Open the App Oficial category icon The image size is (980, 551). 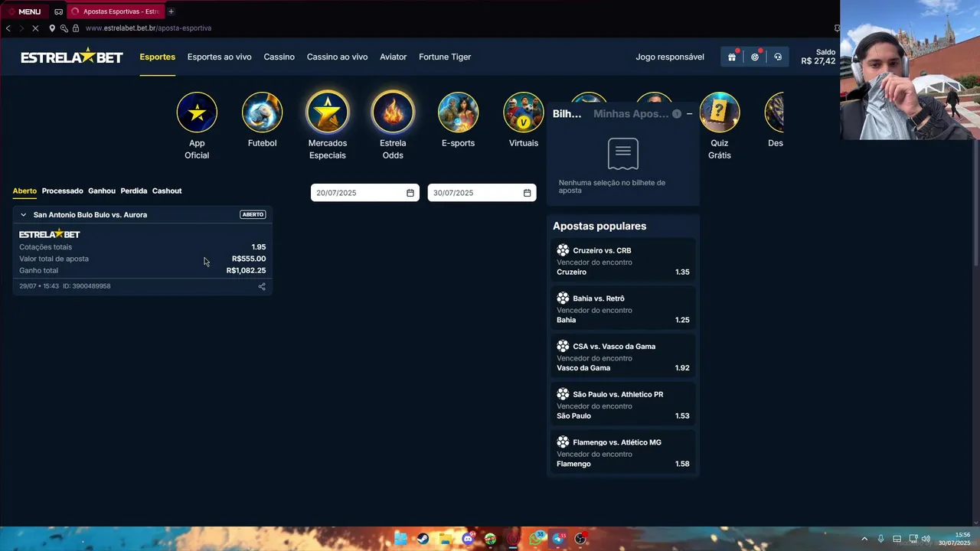(197, 112)
